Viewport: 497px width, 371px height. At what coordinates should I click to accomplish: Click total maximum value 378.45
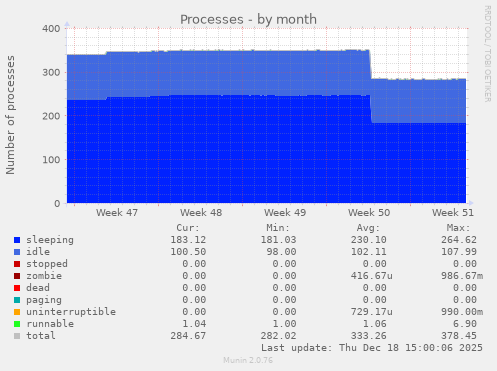459,336
